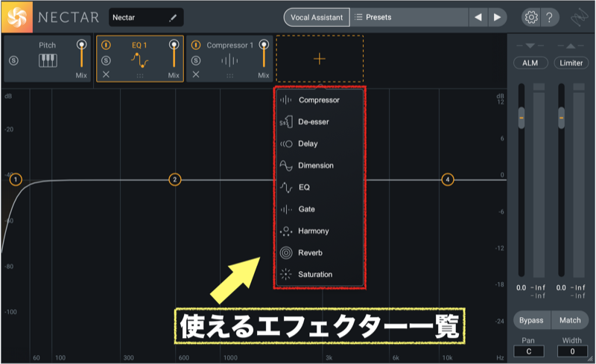Select the Compressor 1 module waveform icon
The height and width of the screenshot is (364, 596).
click(229, 60)
